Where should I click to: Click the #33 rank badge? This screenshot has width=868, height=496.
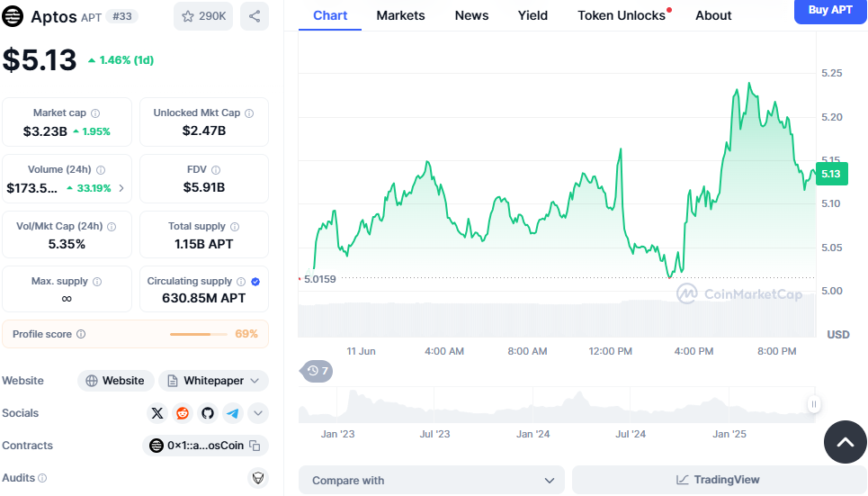click(x=121, y=16)
